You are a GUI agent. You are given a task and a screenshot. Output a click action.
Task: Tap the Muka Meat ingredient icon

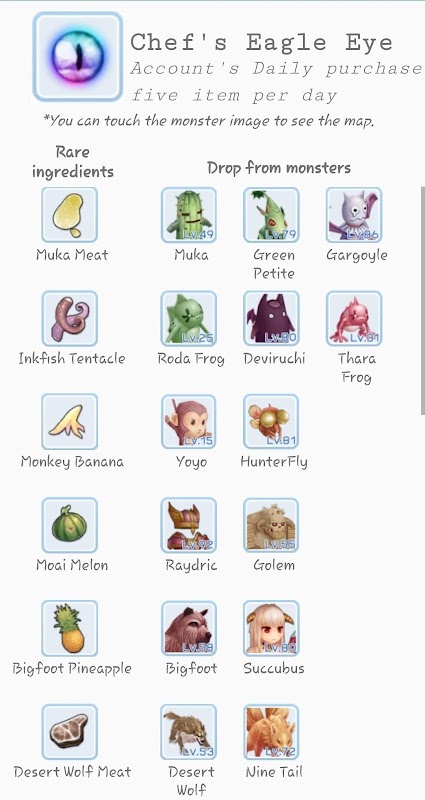[x=69, y=215]
